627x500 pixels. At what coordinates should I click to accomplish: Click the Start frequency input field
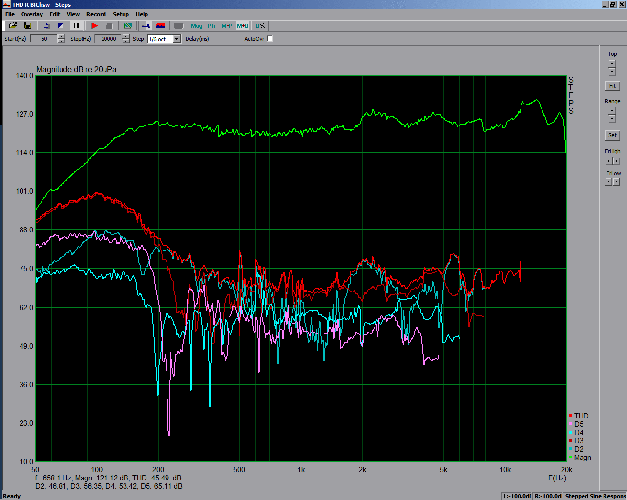[43, 39]
